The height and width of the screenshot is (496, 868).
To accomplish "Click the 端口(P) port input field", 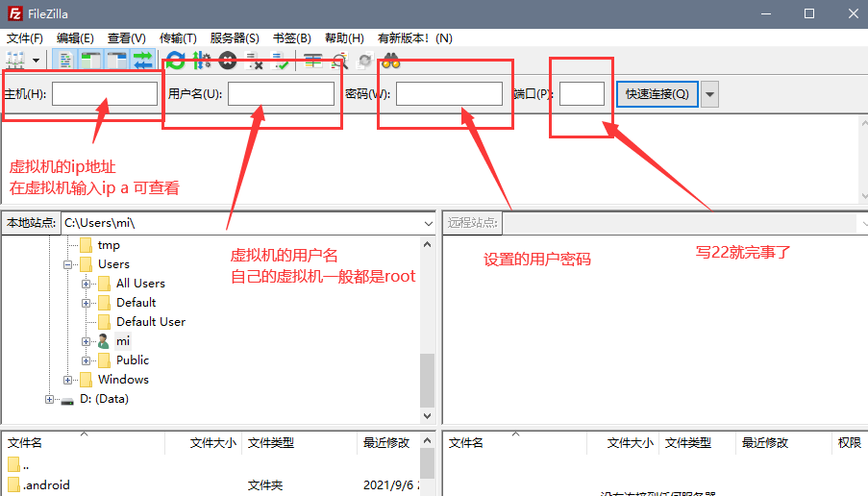I will (582, 93).
